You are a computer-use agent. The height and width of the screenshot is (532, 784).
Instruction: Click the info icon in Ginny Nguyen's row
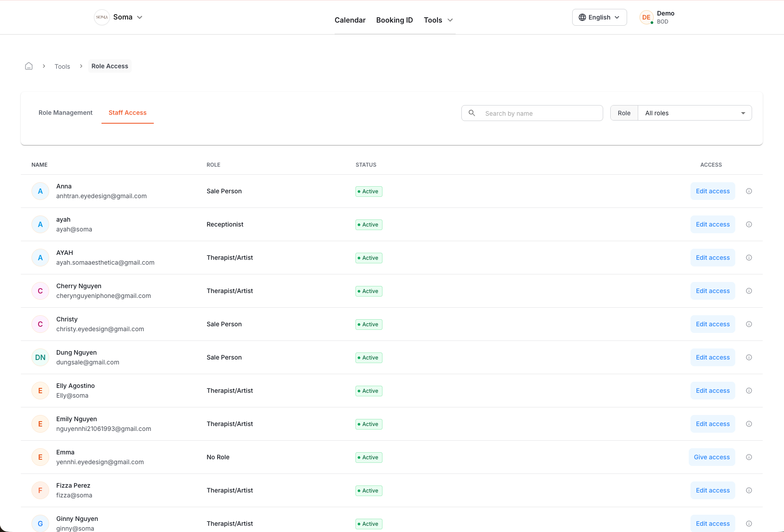click(x=749, y=523)
